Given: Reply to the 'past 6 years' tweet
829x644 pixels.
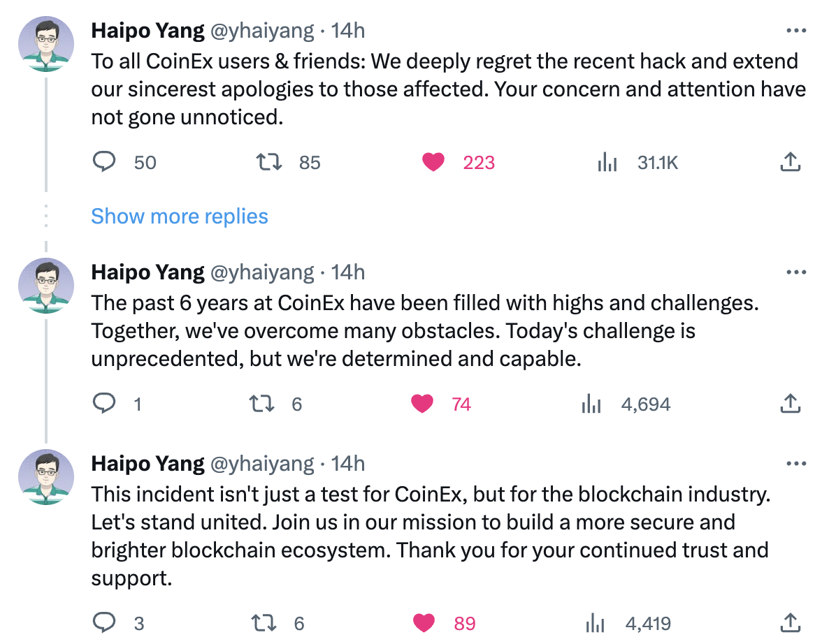Looking at the screenshot, I should point(104,403).
